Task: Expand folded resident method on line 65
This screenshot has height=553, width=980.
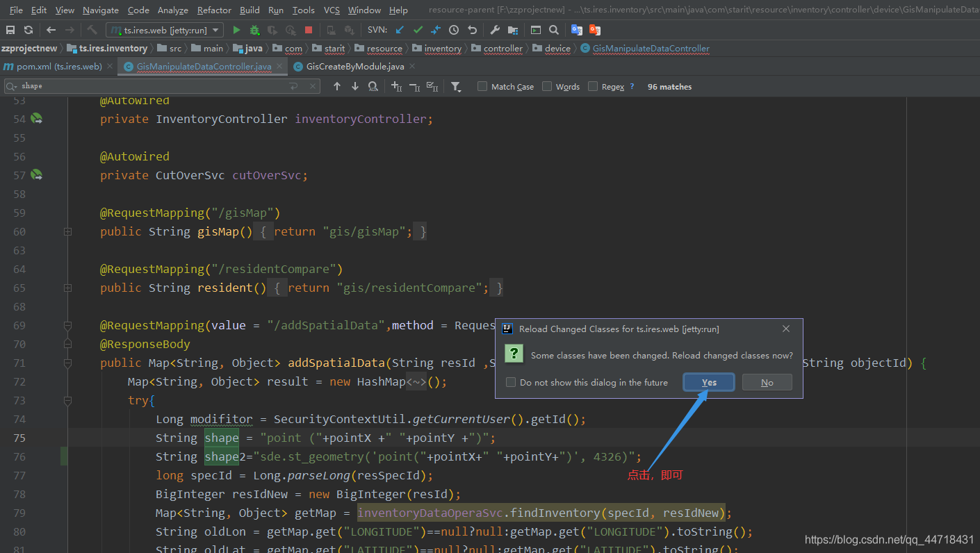Action: point(67,288)
